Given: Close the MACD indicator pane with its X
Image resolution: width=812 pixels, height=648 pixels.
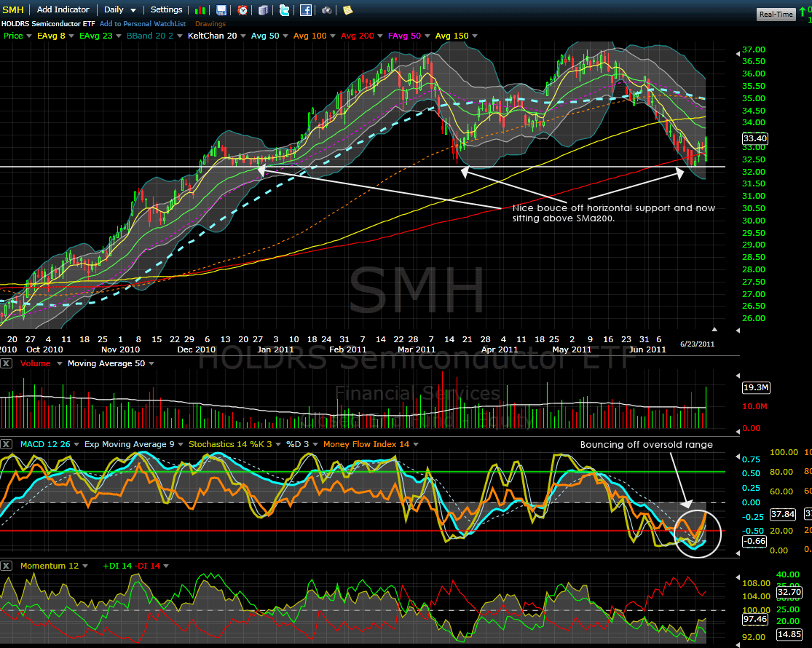Looking at the screenshot, I should [x=6, y=444].
